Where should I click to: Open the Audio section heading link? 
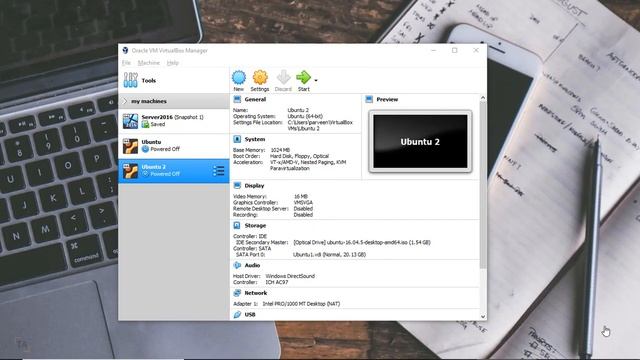(252, 265)
